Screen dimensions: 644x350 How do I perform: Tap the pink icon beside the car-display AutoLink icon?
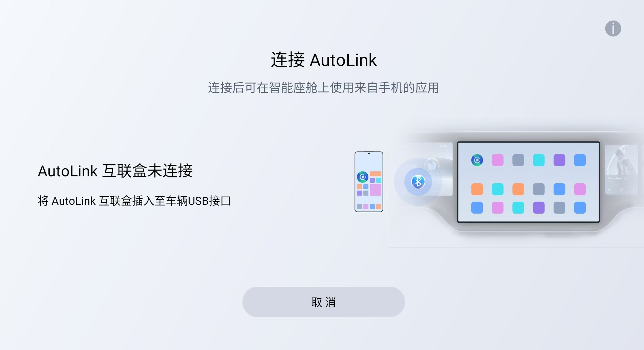point(497,160)
